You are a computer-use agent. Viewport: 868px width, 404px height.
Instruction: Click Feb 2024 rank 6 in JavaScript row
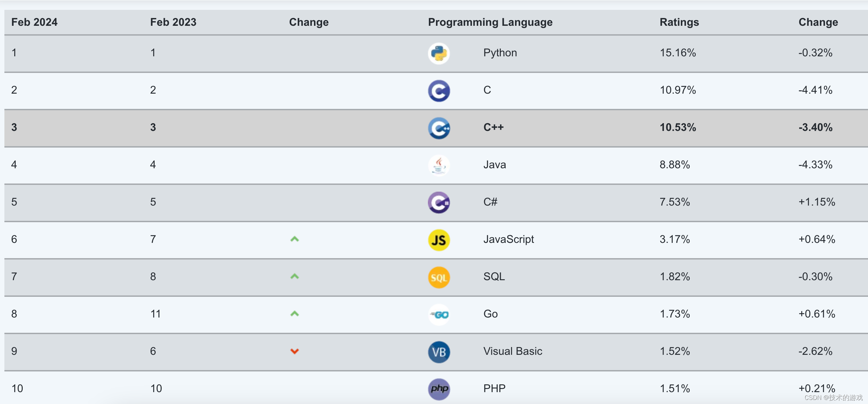coord(14,239)
